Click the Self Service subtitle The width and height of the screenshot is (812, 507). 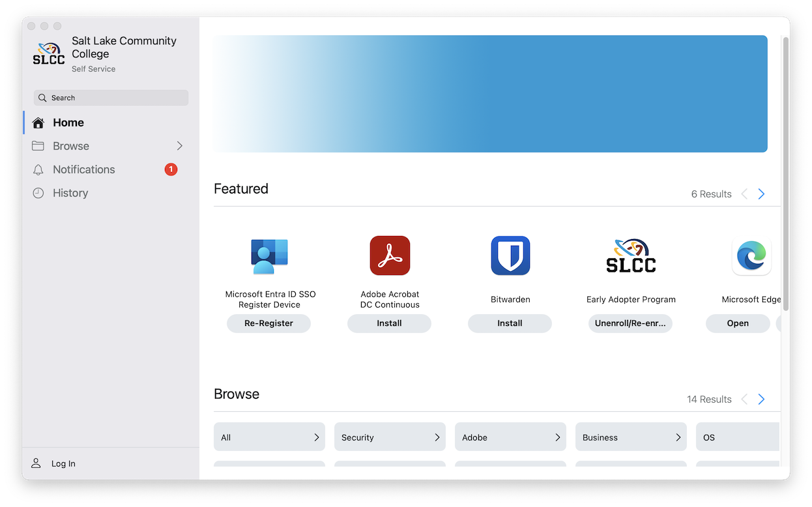(93, 69)
